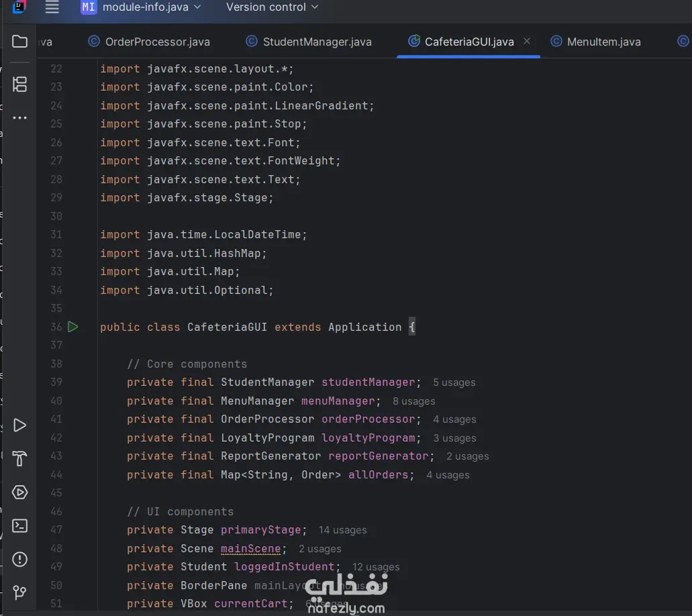Switch to the StudentManager.java tab
Image resolution: width=692 pixels, height=616 pixels.
tap(309, 42)
